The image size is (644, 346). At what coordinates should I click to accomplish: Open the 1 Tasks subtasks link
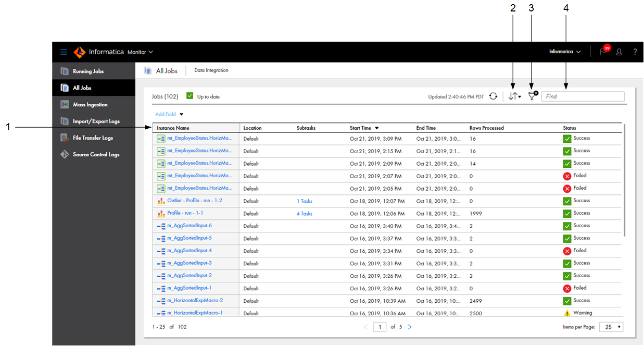[305, 201]
